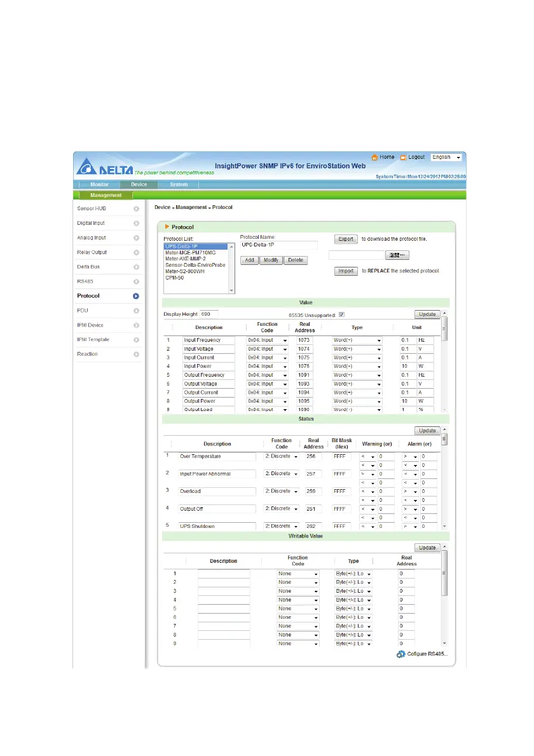
Task: Click the blue arrow icon beside Protocol
Action: tap(136, 296)
